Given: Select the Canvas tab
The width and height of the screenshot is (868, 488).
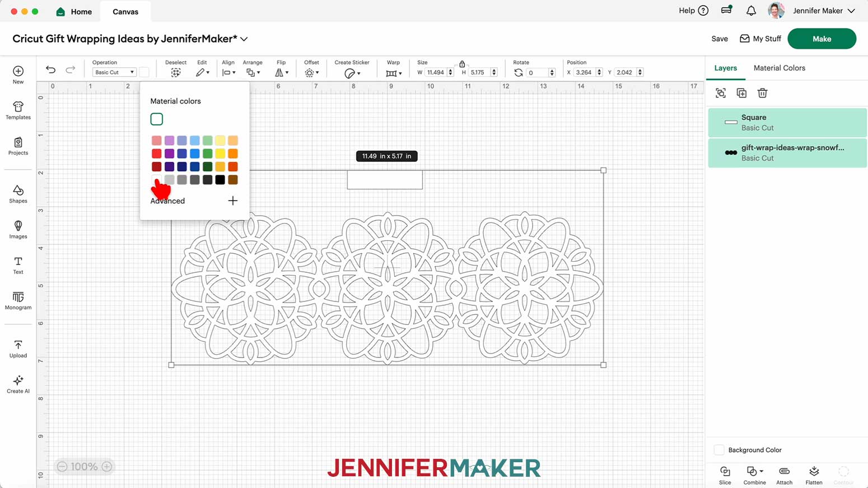Looking at the screenshot, I should click(125, 11).
